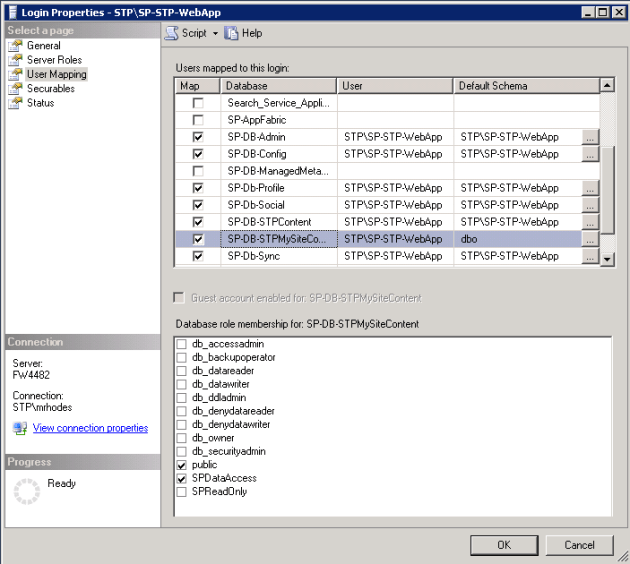Viewport: 630px width, 564px height.
Task: Click the Default Schema column header
Action: (x=525, y=86)
